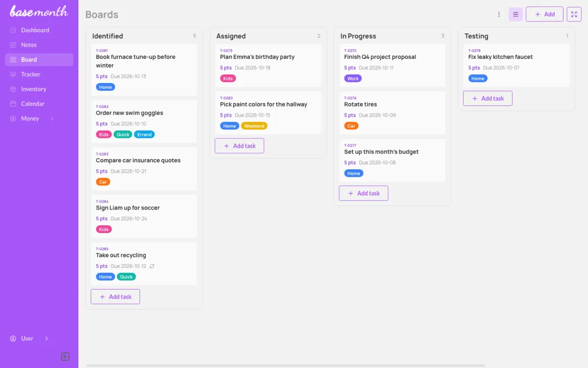
Task: Go to Dashboard menu item
Action: (39, 30)
